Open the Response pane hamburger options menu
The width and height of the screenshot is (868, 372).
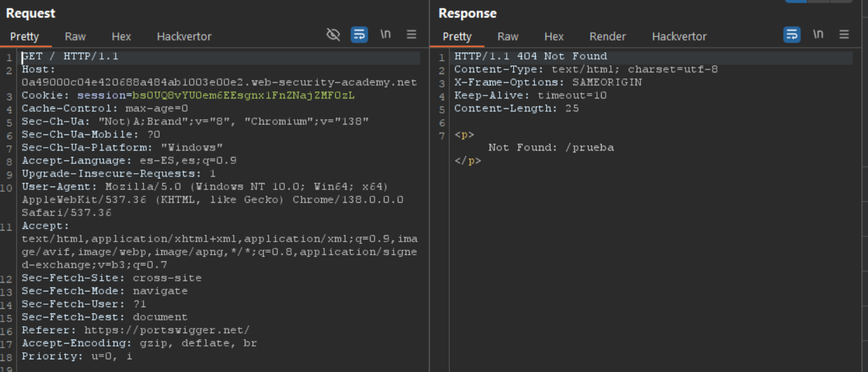[x=844, y=35]
